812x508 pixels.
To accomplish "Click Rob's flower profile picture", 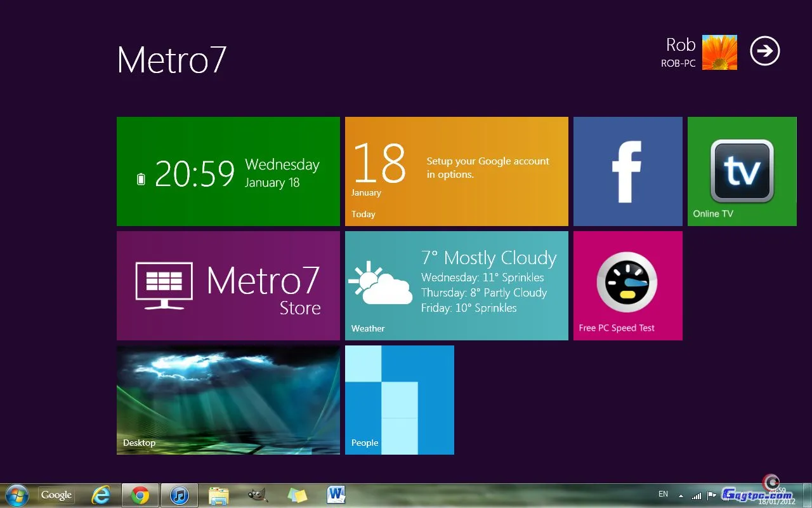I will pyautogui.click(x=719, y=52).
